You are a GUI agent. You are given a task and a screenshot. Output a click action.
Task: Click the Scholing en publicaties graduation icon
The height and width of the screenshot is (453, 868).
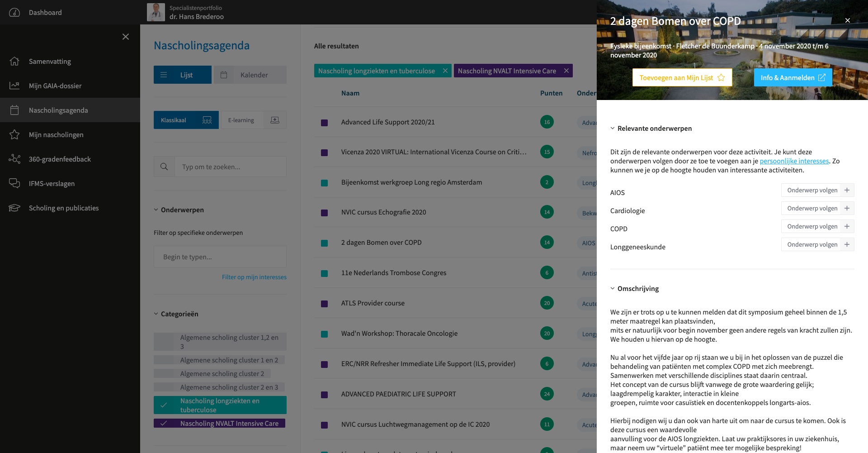pyautogui.click(x=14, y=208)
